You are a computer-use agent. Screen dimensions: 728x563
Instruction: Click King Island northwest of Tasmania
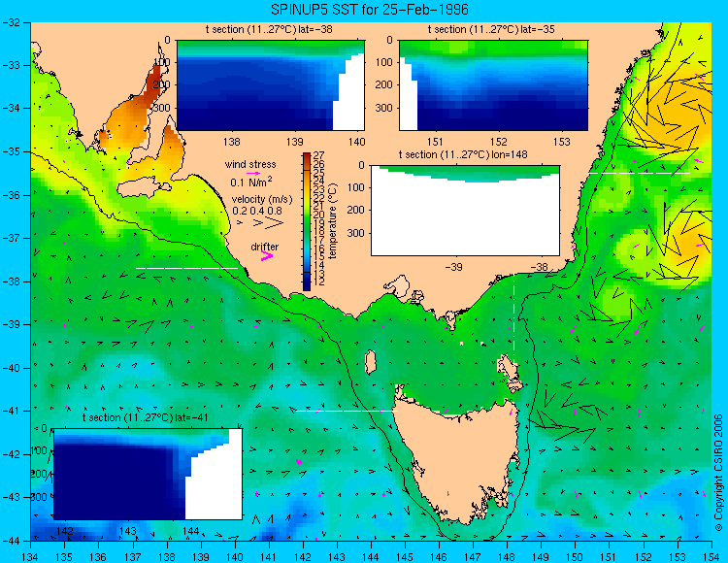(x=370, y=362)
